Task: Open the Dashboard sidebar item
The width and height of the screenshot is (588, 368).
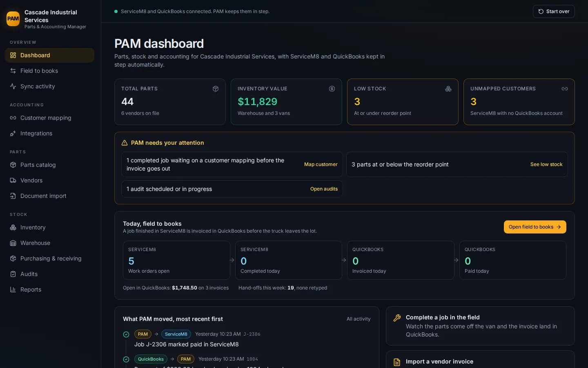Action: pyautogui.click(x=49, y=55)
